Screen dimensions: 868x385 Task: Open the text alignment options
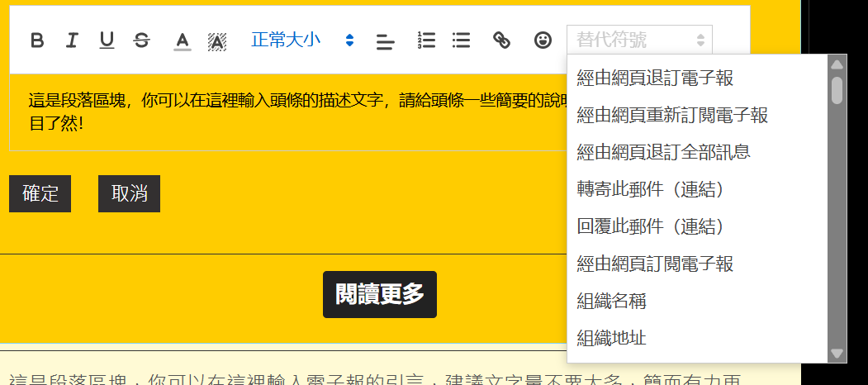(x=385, y=40)
